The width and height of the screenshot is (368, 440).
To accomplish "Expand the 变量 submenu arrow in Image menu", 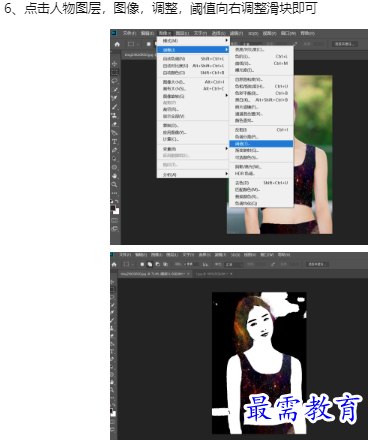I will coord(226,149).
